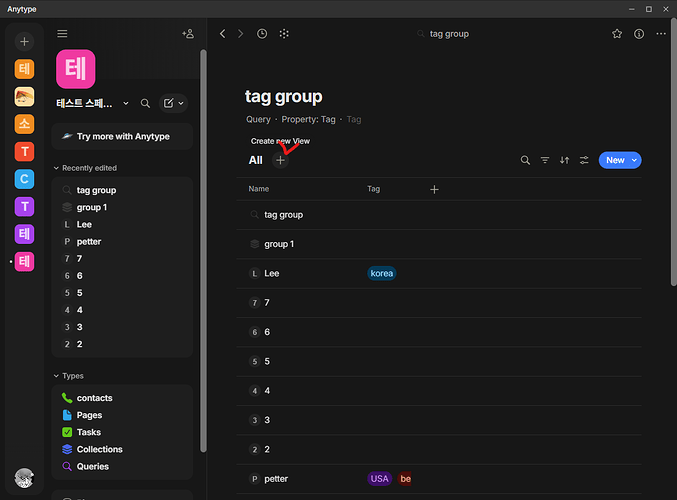Screen dimensions: 677x500
Task: Add a column with plus icon
Action: point(434,189)
